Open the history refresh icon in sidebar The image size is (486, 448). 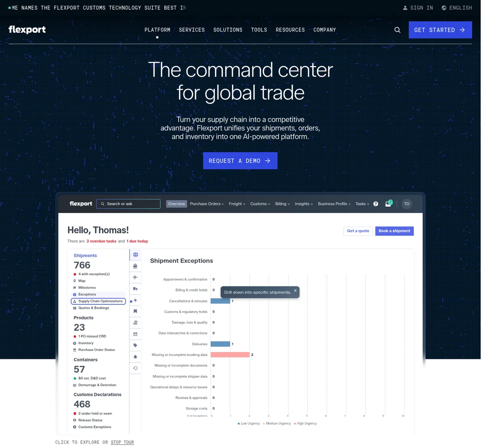coord(135,368)
